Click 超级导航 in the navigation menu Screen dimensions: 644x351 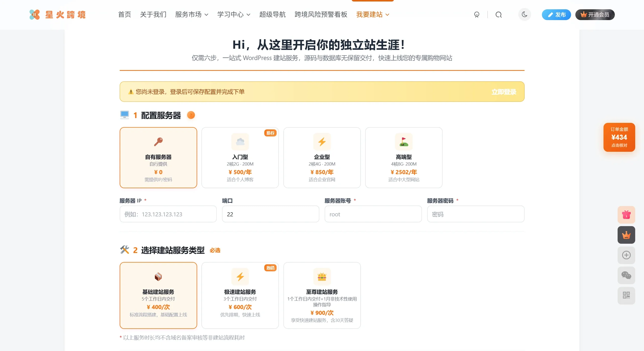click(272, 14)
